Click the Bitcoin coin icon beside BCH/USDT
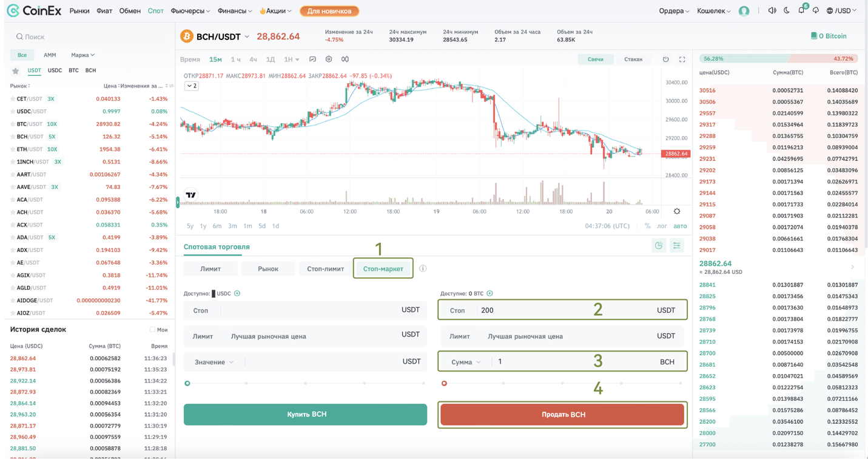868x459 pixels. pos(187,36)
